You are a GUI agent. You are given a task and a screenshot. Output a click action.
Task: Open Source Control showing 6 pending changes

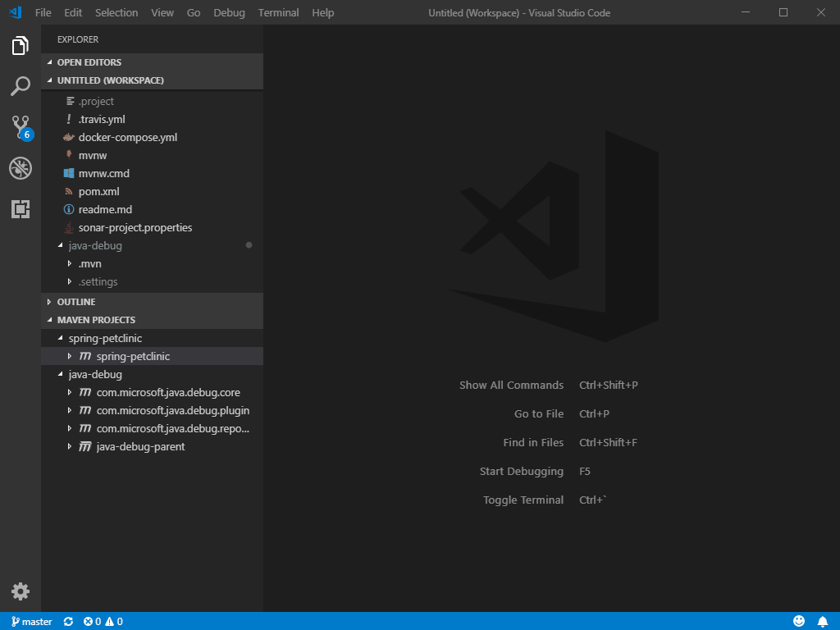[x=21, y=127]
